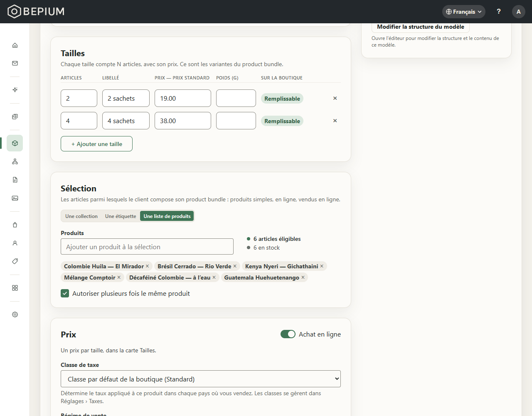Switch to Une étiquette tab
This screenshot has width=532, height=416.
(121, 216)
